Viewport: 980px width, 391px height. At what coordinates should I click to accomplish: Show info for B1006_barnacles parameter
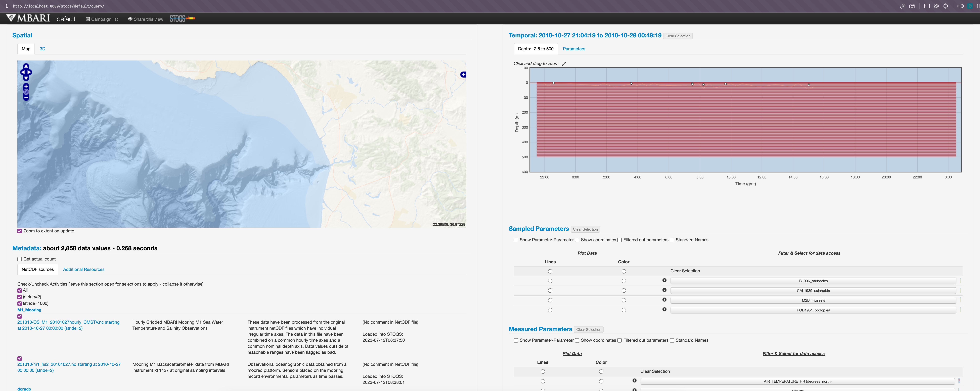[x=664, y=280]
